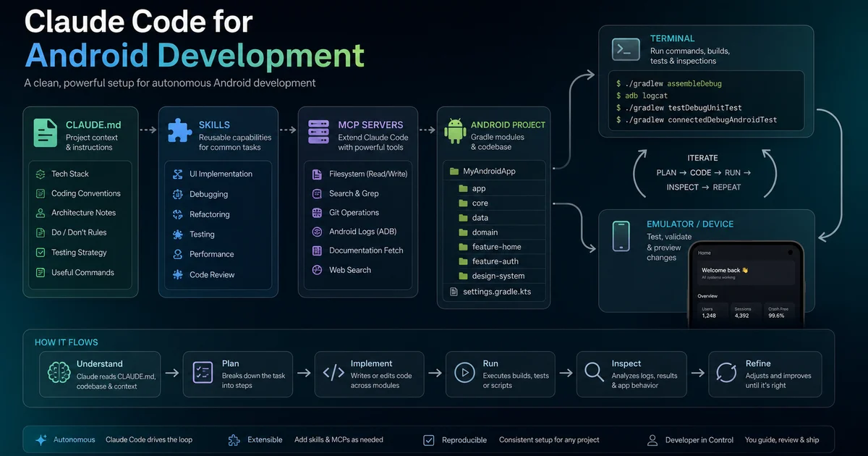Click the Documentation Fetch icon
The width and height of the screenshot is (868, 456).
(316, 250)
